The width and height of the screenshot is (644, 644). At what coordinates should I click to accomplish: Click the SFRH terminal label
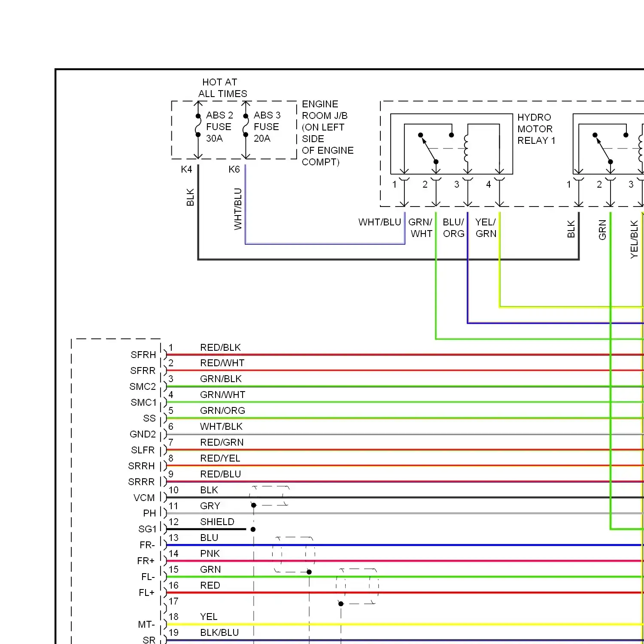click(x=143, y=355)
